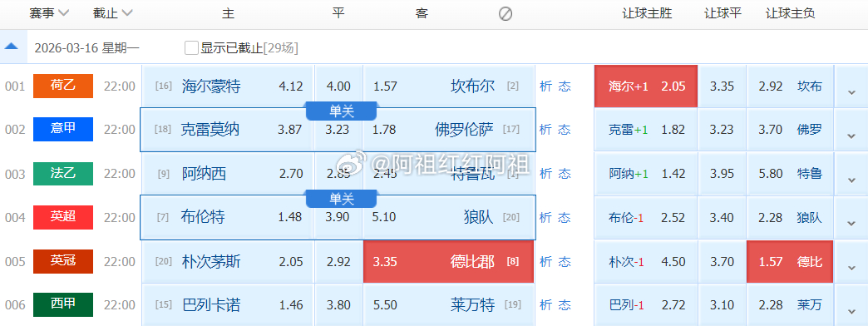
Task: Select draw odds 2.92 for 朴次茅斯 match
Action: (x=338, y=262)
